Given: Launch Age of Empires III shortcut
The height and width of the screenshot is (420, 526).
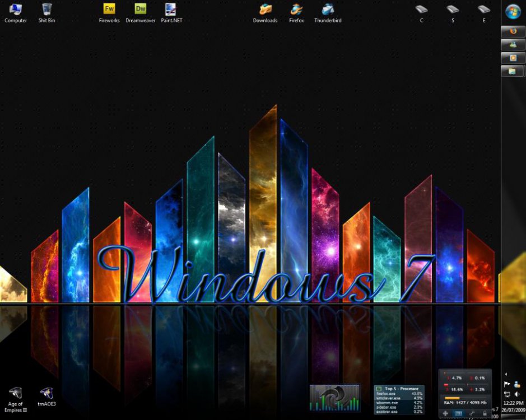Looking at the screenshot, I should pyautogui.click(x=16, y=393).
